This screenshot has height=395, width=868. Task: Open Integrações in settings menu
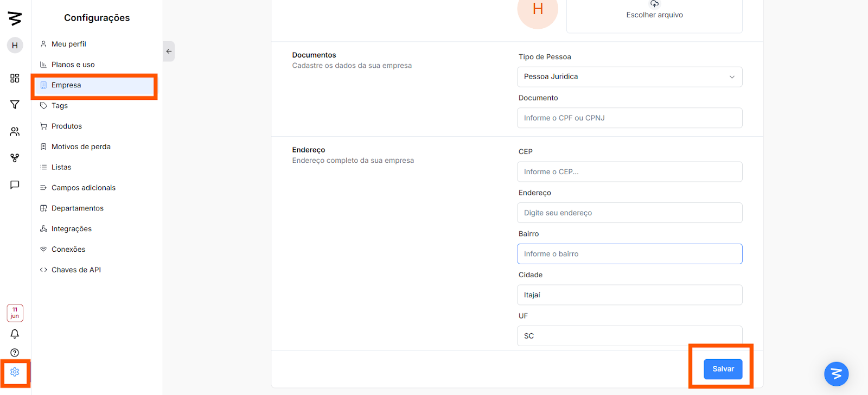pos(71,229)
